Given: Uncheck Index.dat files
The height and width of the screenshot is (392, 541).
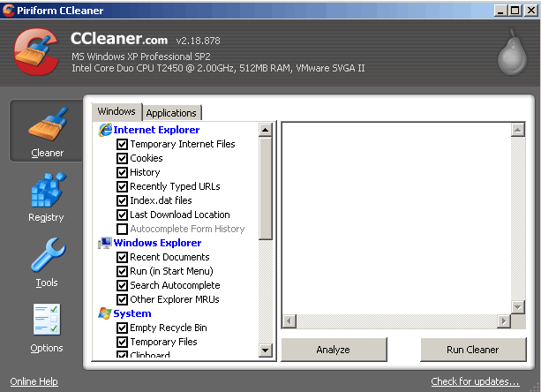Looking at the screenshot, I should (122, 200).
